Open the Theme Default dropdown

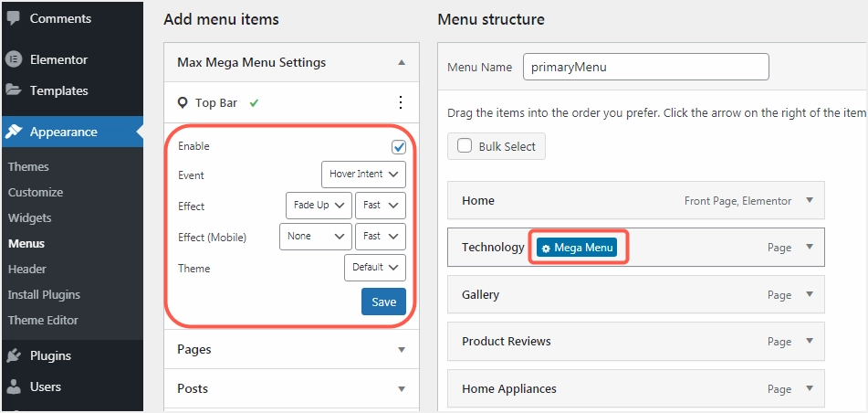point(374,268)
